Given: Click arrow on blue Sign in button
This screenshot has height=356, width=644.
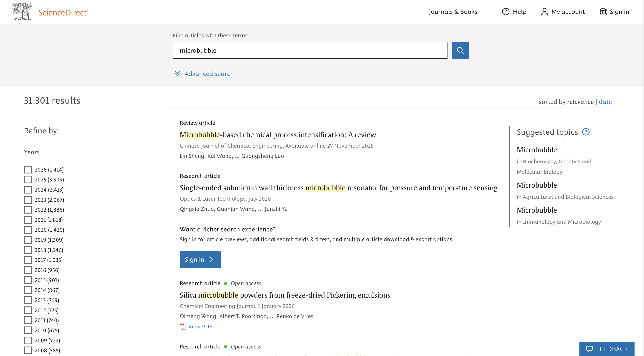Looking at the screenshot, I should pyautogui.click(x=211, y=259).
